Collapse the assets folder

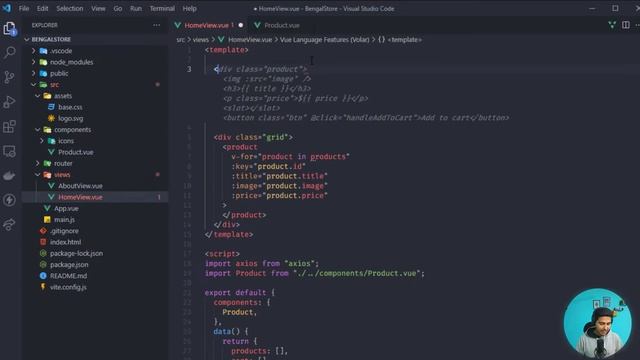click(63, 96)
